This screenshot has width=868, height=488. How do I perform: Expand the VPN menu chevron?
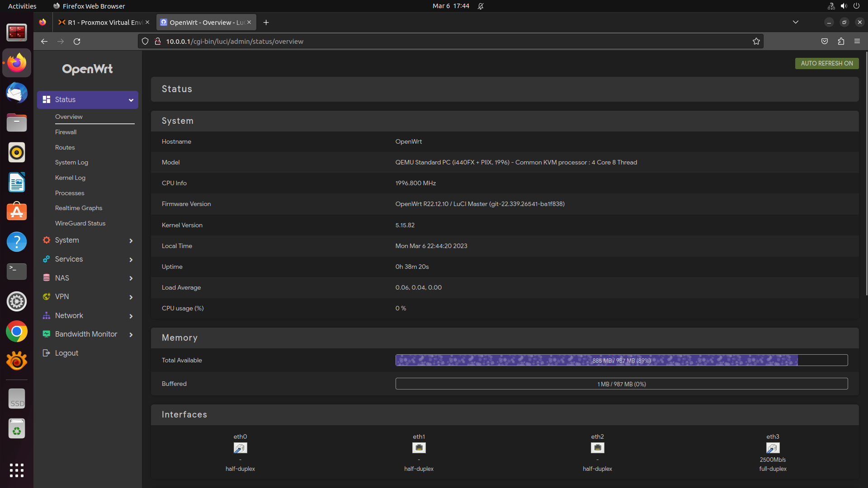pyautogui.click(x=131, y=297)
